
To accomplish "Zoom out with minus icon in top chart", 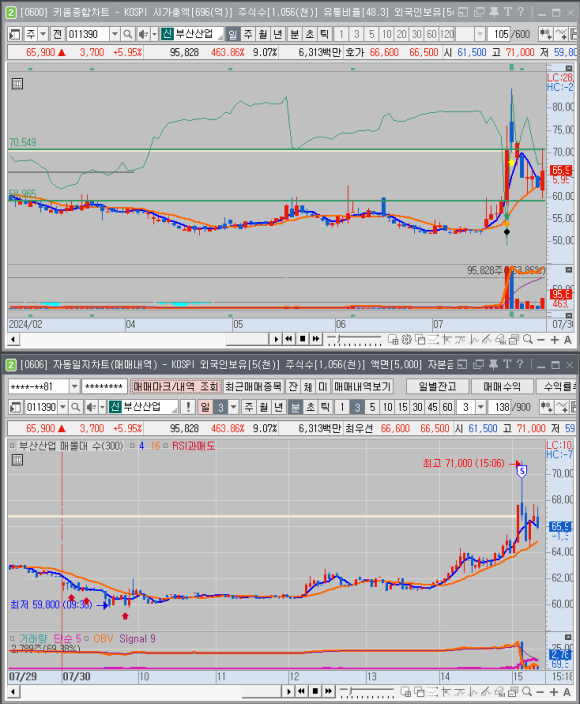I will point(541,339).
